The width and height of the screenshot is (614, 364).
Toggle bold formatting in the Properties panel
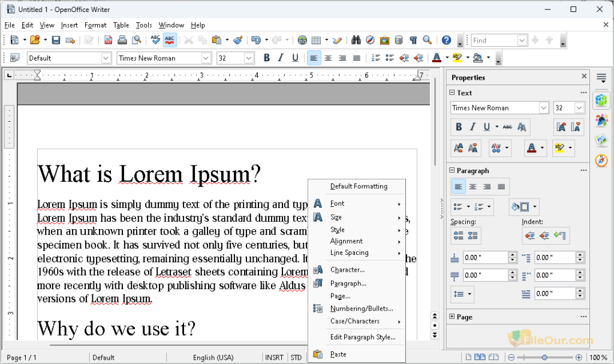(459, 127)
